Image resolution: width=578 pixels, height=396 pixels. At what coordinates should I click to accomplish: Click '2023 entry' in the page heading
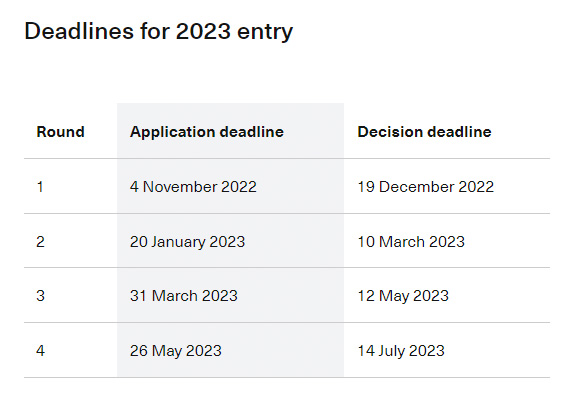coord(234,32)
